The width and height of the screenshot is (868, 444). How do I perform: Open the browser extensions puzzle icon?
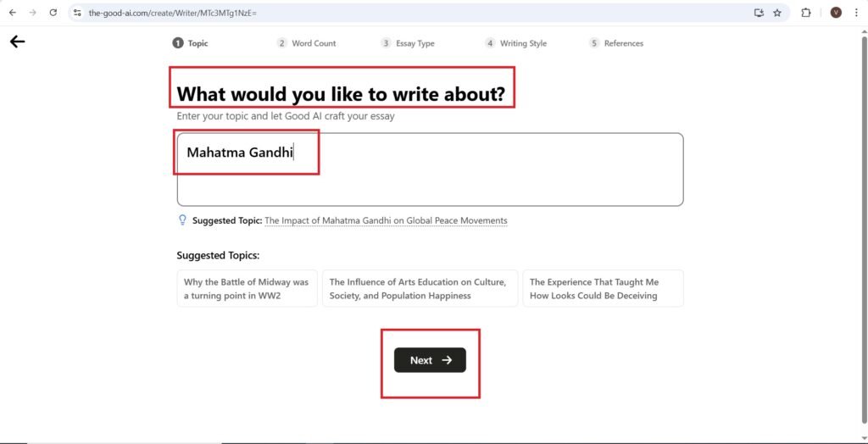(x=805, y=13)
